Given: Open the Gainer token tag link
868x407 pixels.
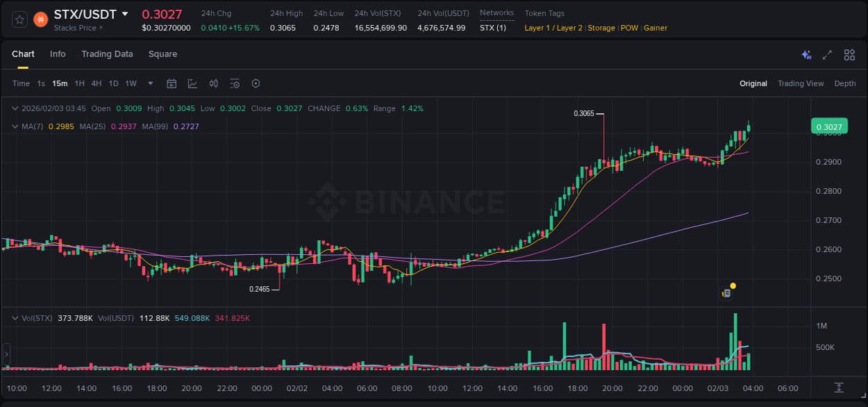Looking at the screenshot, I should point(656,28).
